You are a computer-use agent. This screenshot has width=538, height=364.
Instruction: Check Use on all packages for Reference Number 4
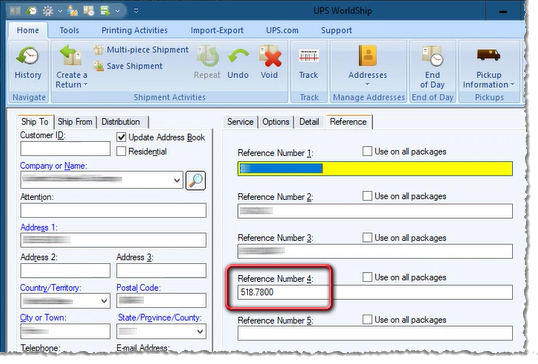coord(367,277)
